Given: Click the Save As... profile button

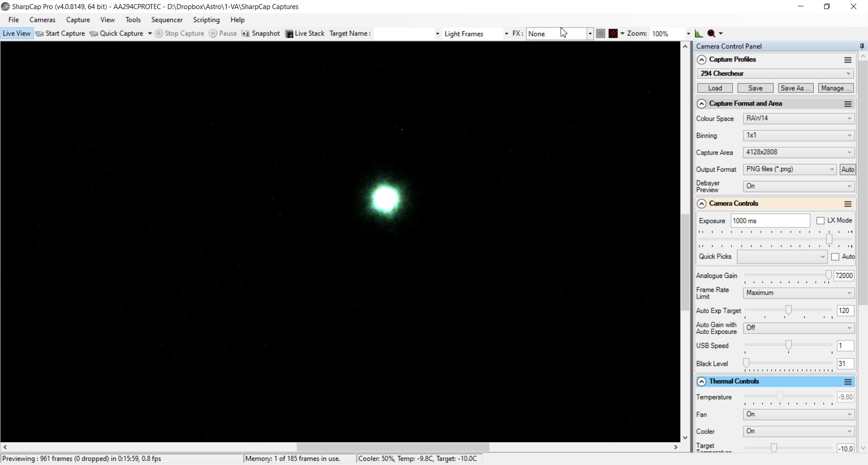Looking at the screenshot, I should point(796,88).
